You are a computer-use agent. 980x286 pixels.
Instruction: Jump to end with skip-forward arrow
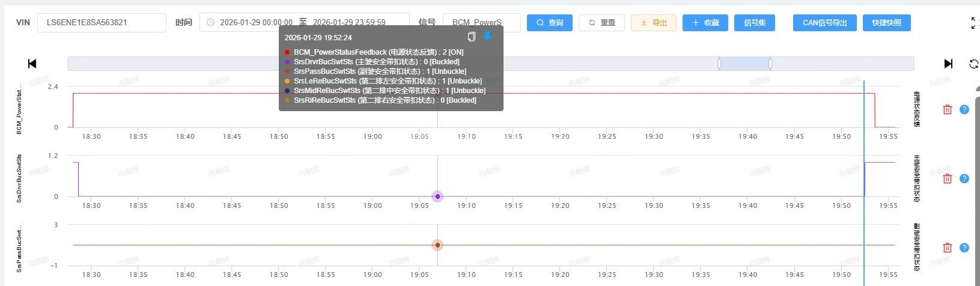click(948, 64)
